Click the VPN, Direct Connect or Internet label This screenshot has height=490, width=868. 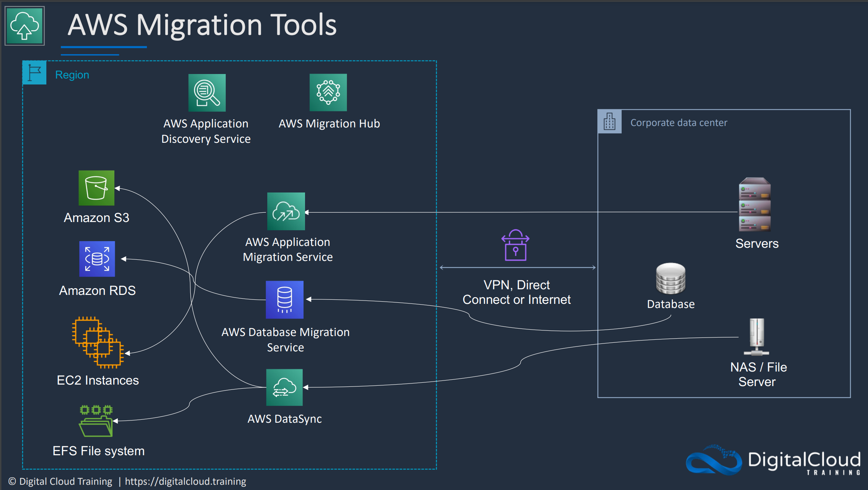pos(517,292)
